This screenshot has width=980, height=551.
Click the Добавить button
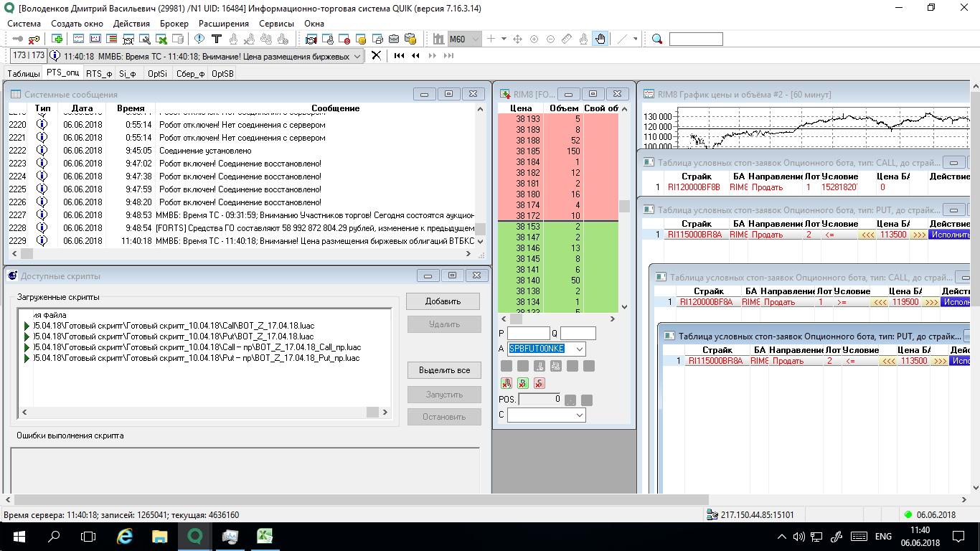point(443,301)
